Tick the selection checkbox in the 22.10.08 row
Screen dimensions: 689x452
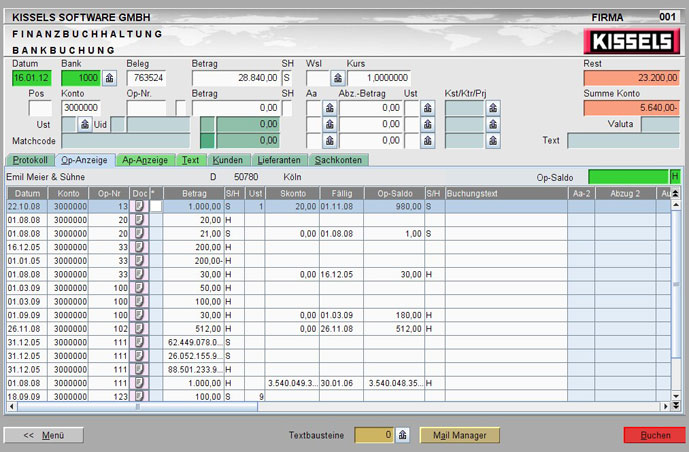(x=156, y=206)
